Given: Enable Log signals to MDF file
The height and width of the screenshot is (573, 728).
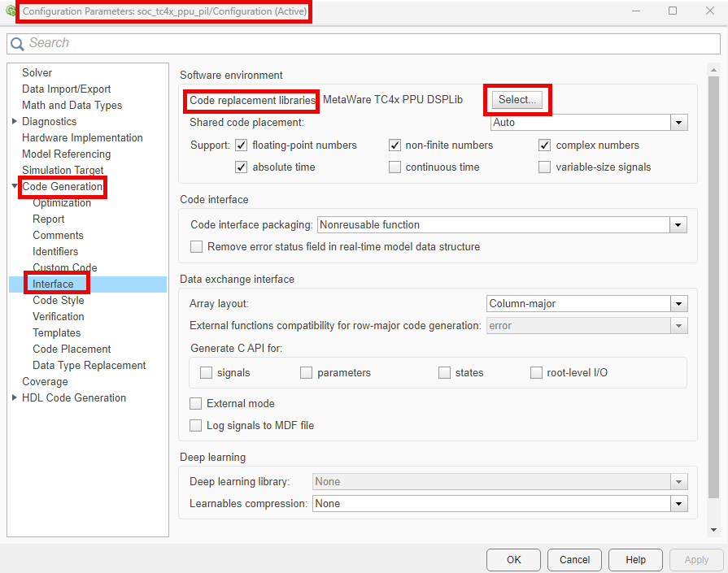Looking at the screenshot, I should click(195, 426).
